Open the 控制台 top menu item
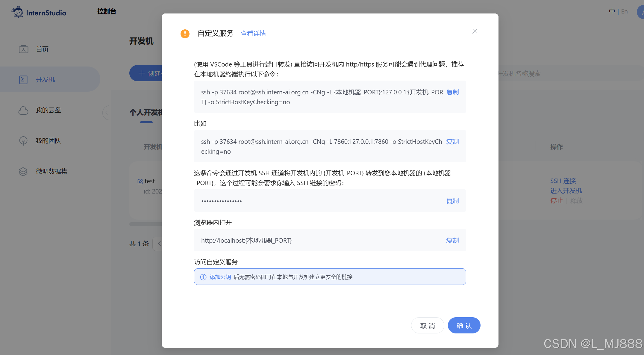Image resolution: width=644 pixels, height=355 pixels. [107, 11]
